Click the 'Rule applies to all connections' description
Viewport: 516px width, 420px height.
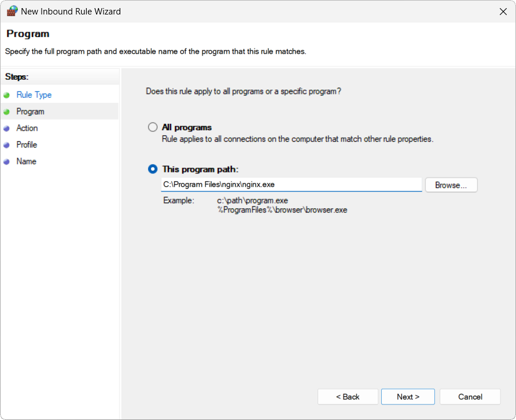pyautogui.click(x=297, y=139)
